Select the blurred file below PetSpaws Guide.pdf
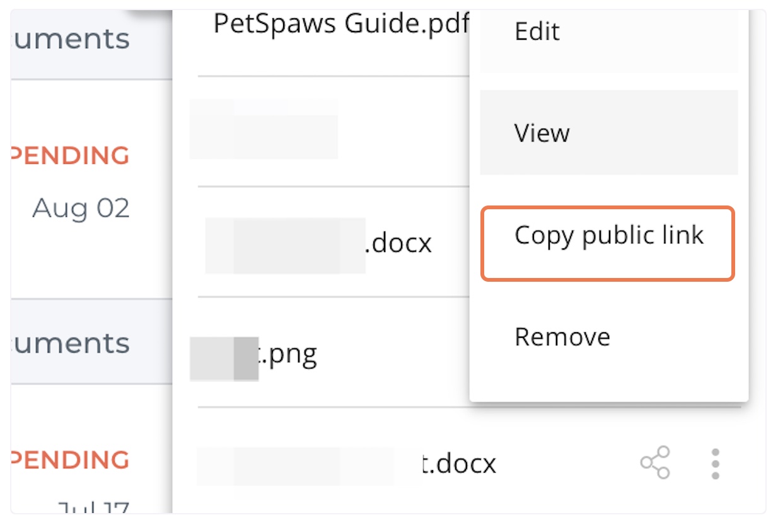Image resolution: width=778 pixels, height=532 pixels. [264, 129]
